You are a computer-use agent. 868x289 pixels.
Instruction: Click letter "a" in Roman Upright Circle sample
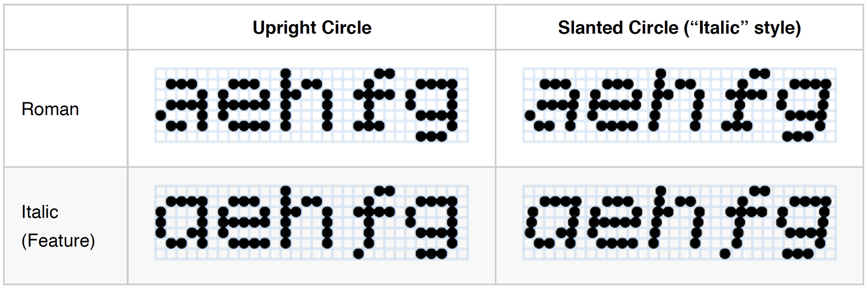click(181, 105)
